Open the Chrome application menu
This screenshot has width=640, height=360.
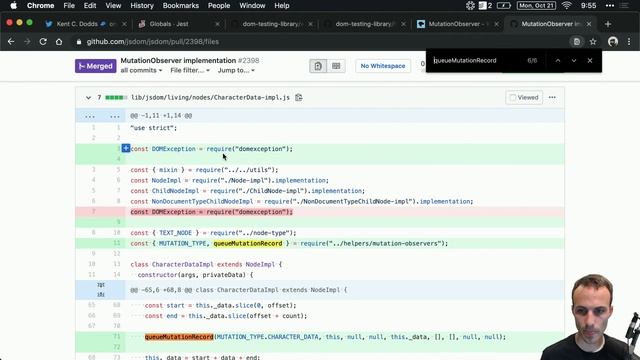tap(40, 6)
